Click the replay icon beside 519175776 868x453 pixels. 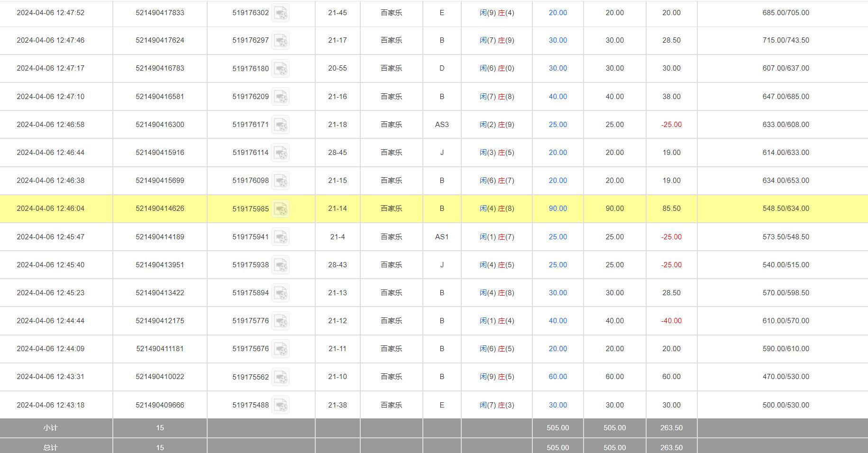coord(281,321)
